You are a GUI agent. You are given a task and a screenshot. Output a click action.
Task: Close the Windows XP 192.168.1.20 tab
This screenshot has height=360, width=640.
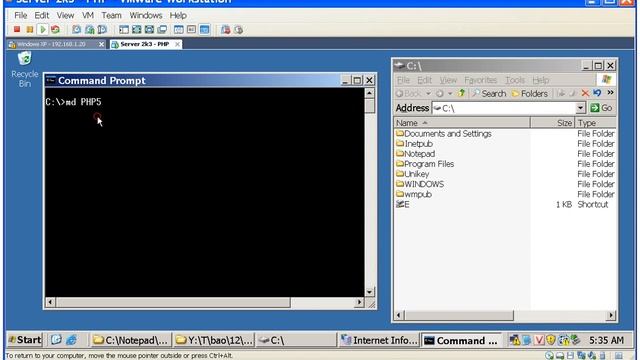point(101,44)
